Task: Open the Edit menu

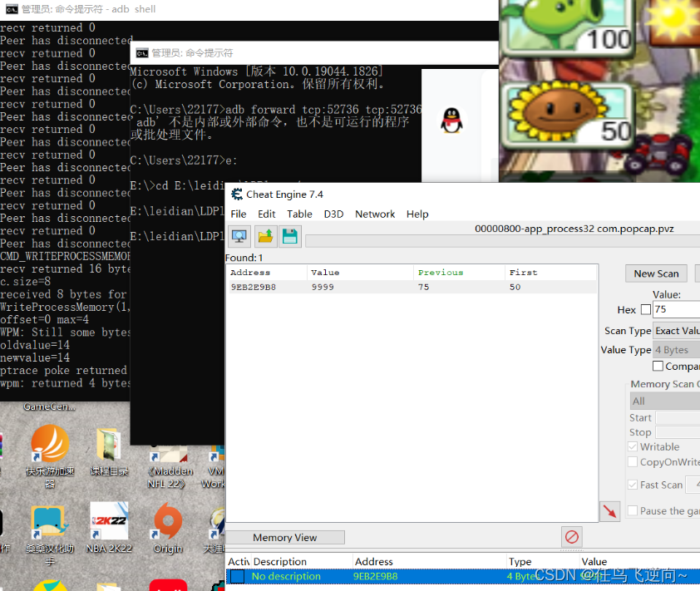Action: coord(267,214)
